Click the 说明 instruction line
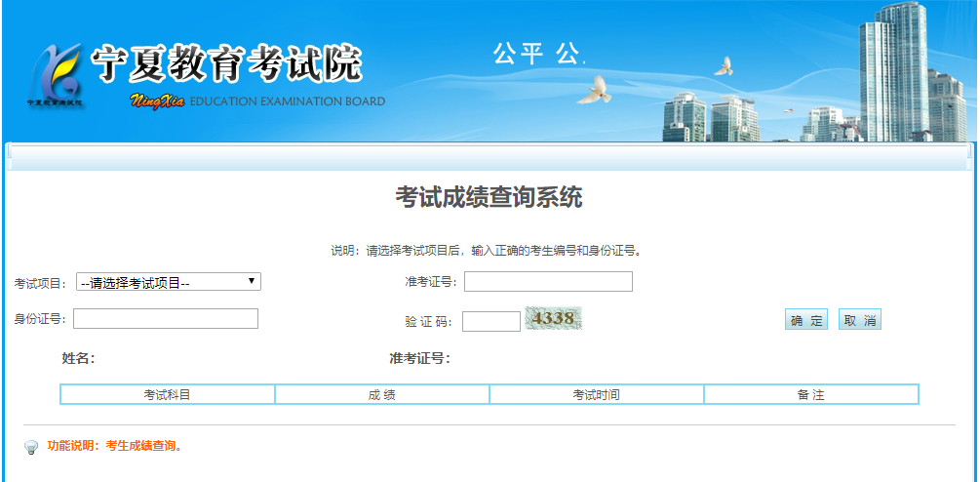This screenshot has width=980, height=482. point(487,252)
